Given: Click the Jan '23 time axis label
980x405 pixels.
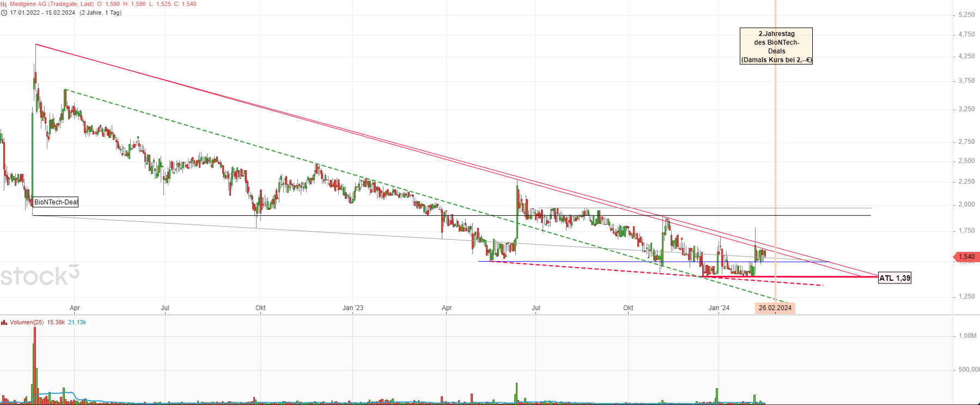Looking at the screenshot, I should pos(353,308).
